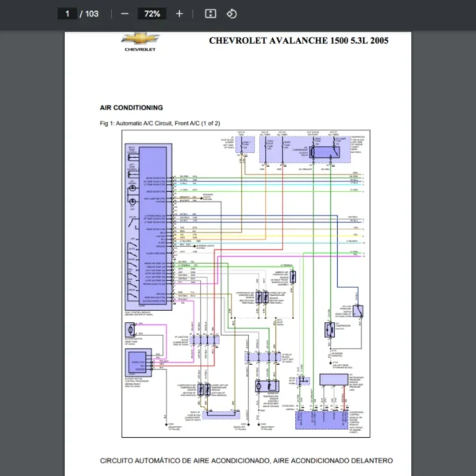Click the "AIR CONDITIONING" section heading
The height and width of the screenshot is (476, 476).
click(x=131, y=107)
